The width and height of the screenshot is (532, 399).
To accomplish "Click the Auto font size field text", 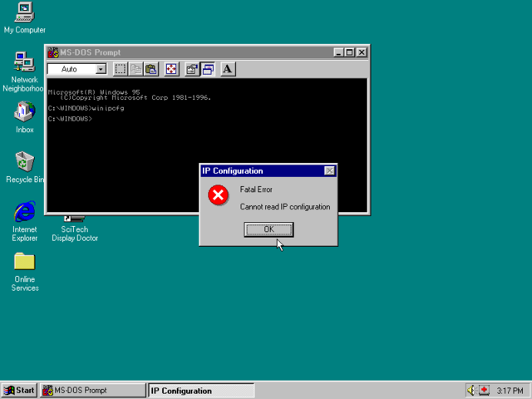I will 69,69.
